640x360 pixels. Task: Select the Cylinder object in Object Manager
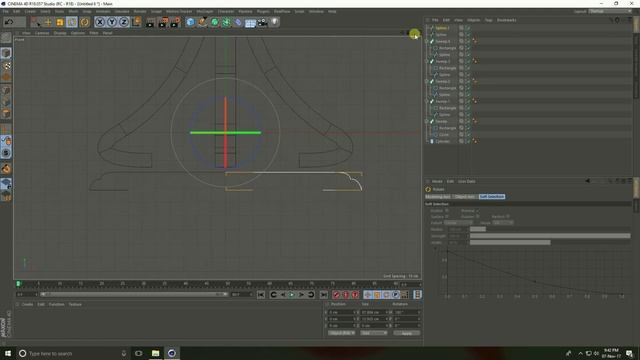point(442,141)
